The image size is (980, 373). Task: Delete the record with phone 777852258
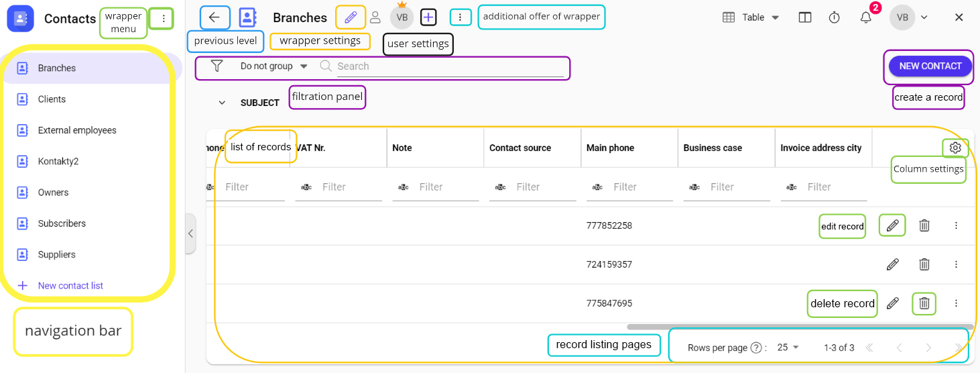click(924, 225)
